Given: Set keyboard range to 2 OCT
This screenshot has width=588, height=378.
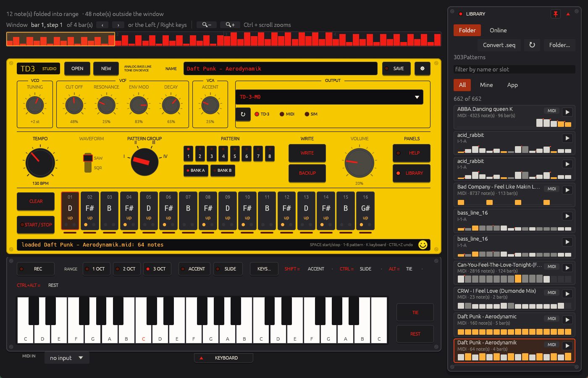Looking at the screenshot, I should click(x=127, y=269).
